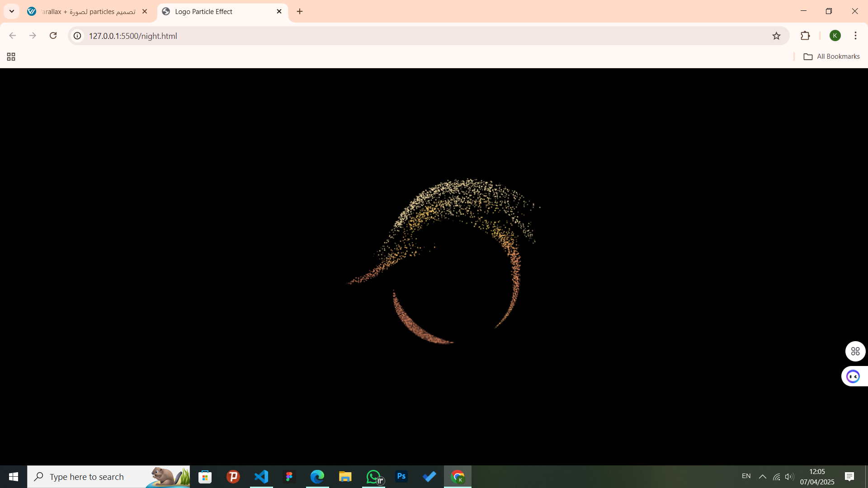Select the Logo Particle Effect tab
Image resolution: width=868 pixels, height=488 pixels.
[x=217, y=11]
